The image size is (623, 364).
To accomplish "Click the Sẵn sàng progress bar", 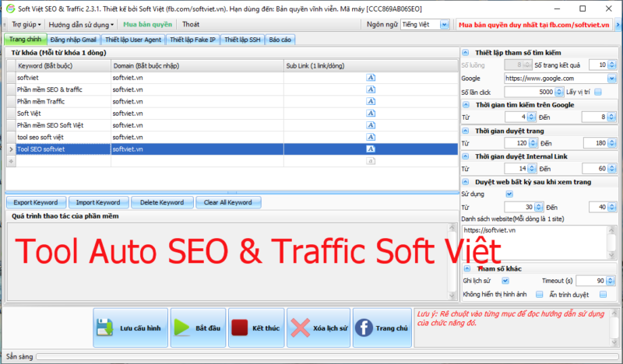I will pos(328,356).
